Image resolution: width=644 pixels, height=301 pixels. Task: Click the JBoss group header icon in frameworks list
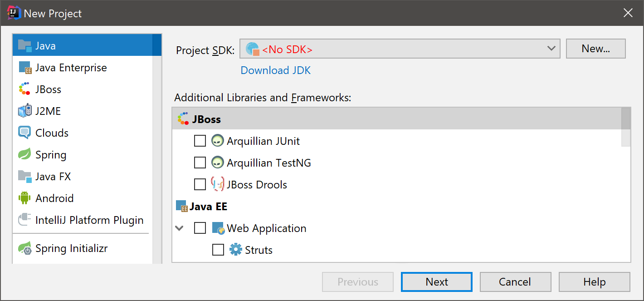pyautogui.click(x=183, y=119)
